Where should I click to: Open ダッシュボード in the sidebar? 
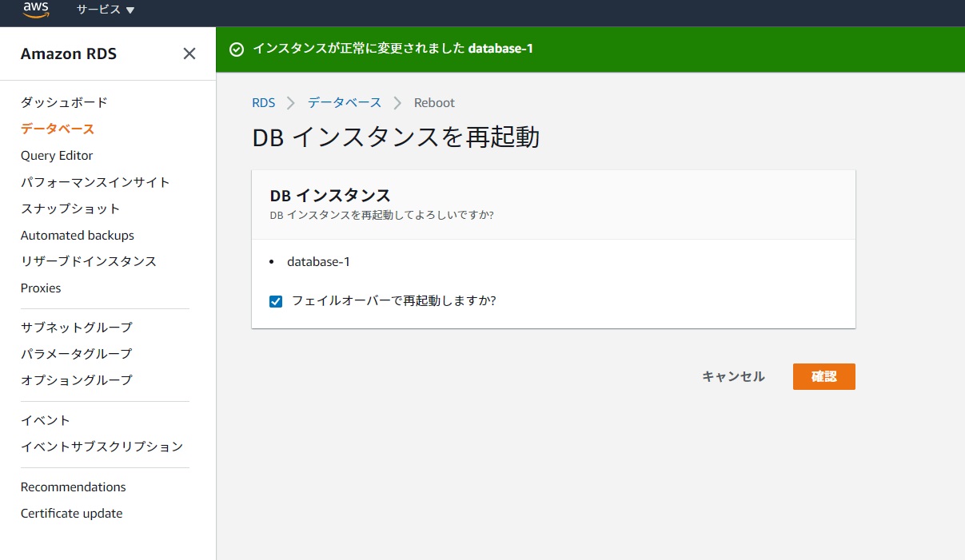tap(64, 102)
